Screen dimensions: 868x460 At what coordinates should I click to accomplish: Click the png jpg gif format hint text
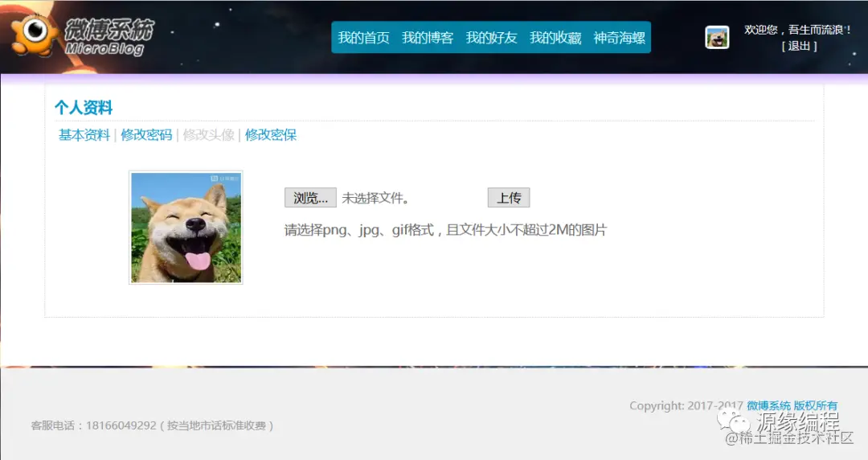[x=445, y=230]
